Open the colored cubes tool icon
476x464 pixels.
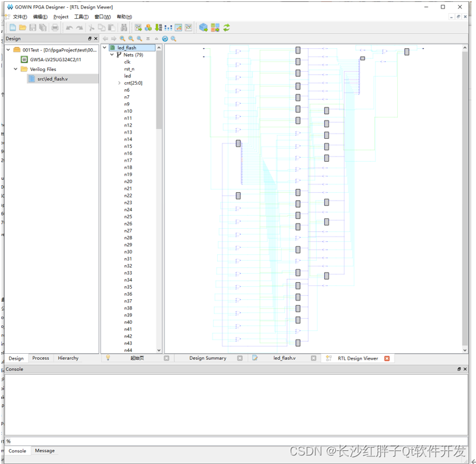point(148,27)
